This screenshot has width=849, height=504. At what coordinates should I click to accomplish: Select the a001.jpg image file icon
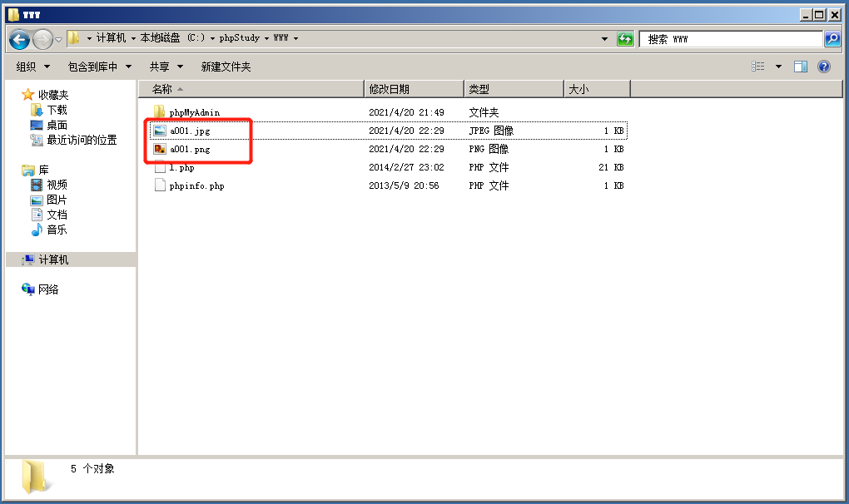[160, 131]
